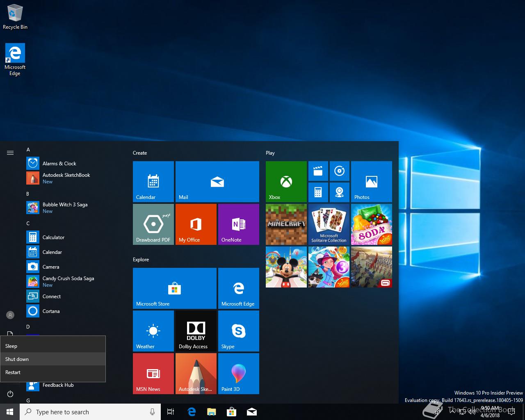
Task: Open the Dolby Access tile
Action: (x=196, y=331)
